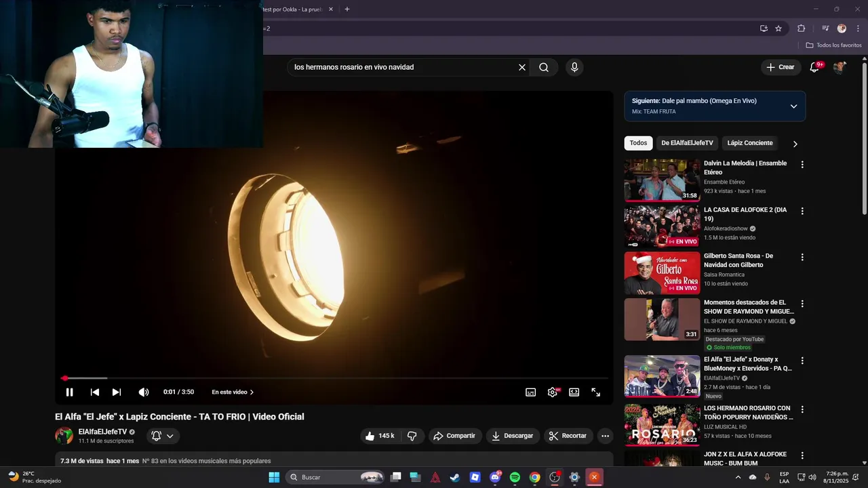Screen dimensions: 868x488
Task: Run search with magnifier button
Action: tap(544, 67)
